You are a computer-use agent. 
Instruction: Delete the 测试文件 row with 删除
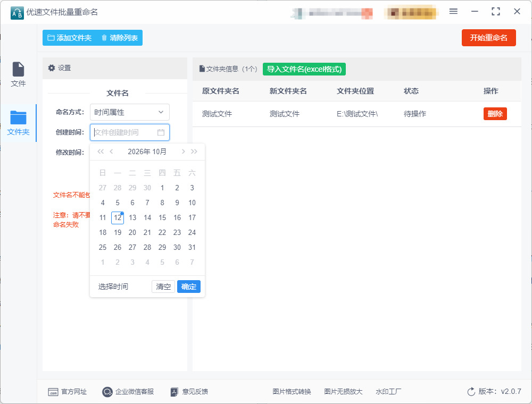[495, 114]
